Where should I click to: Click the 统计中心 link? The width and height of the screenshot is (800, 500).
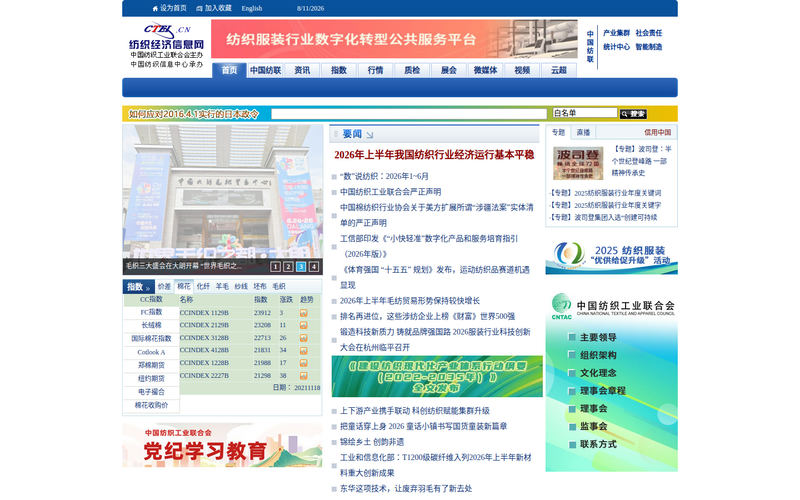[x=616, y=47]
